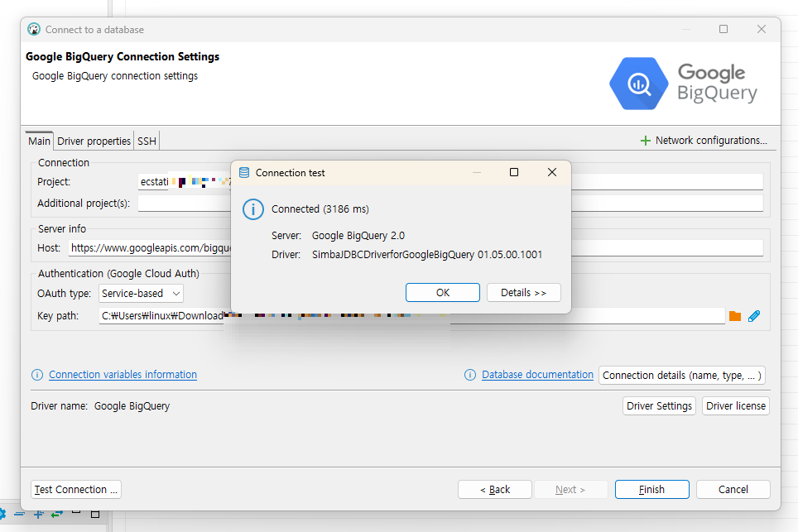Click the info icon beside Database documentation
This screenshot has width=798, height=532.
point(470,375)
